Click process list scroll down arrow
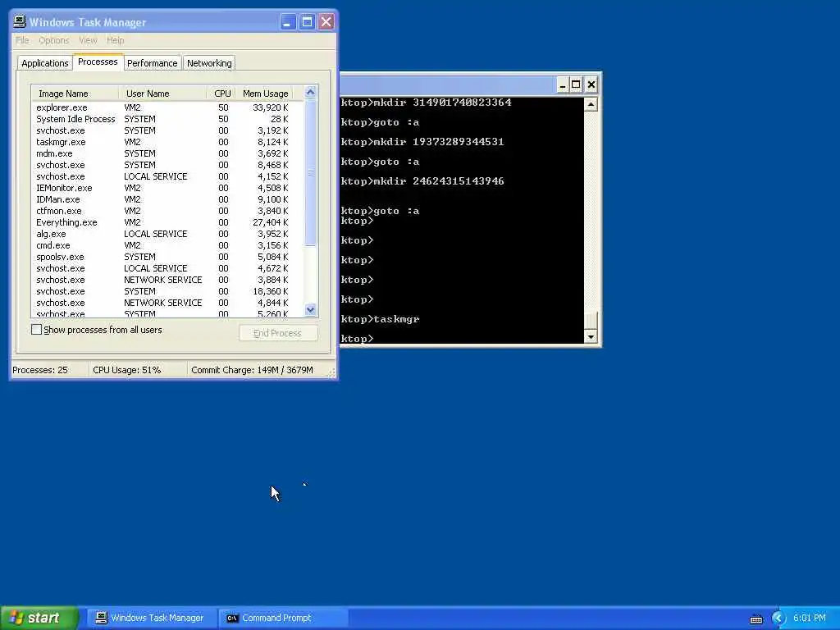This screenshot has height=630, width=840. click(x=310, y=309)
